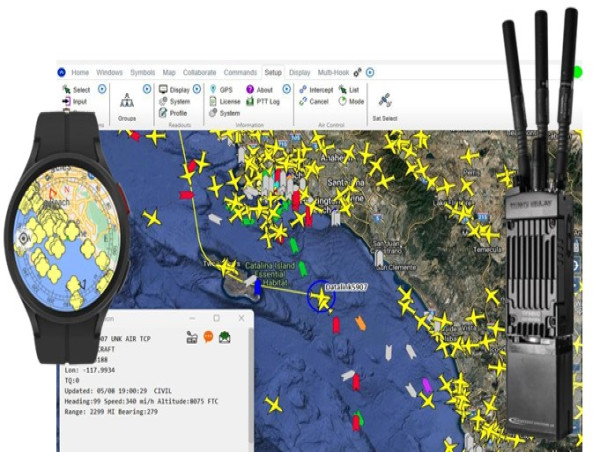The width and height of the screenshot is (600, 452).
Task: Click the Range: 2299 MI Bearing:279 line
Action: click(111, 411)
